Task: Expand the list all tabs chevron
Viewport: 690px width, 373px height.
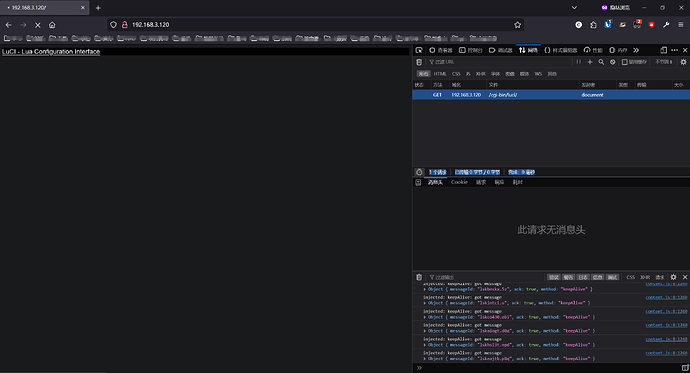Action: coord(574,7)
